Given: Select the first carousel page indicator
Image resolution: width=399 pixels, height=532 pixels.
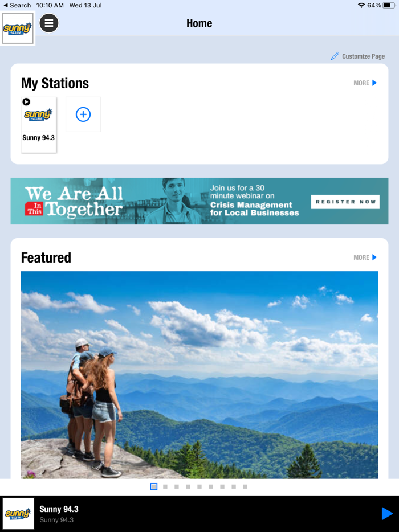Looking at the screenshot, I should [154, 486].
